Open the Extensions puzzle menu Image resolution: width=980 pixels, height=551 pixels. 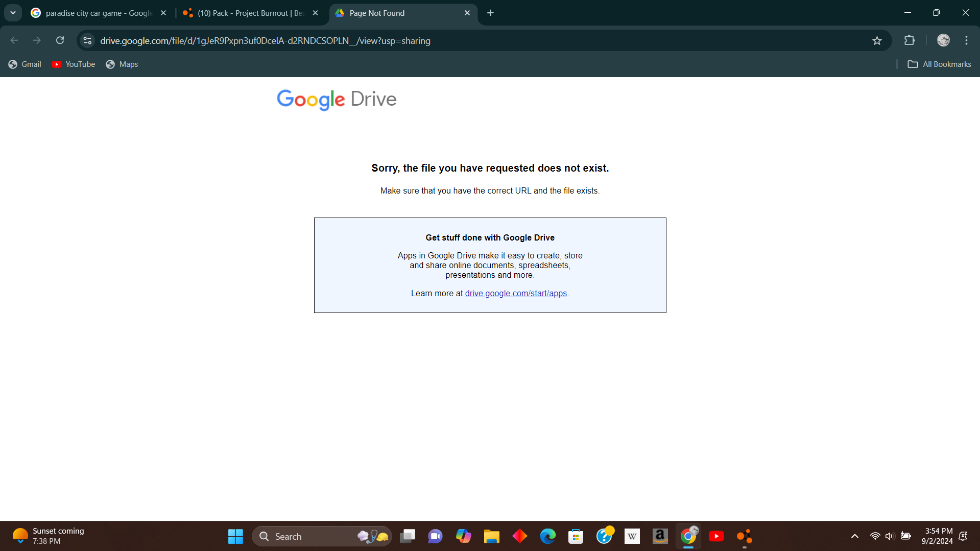tap(910, 40)
